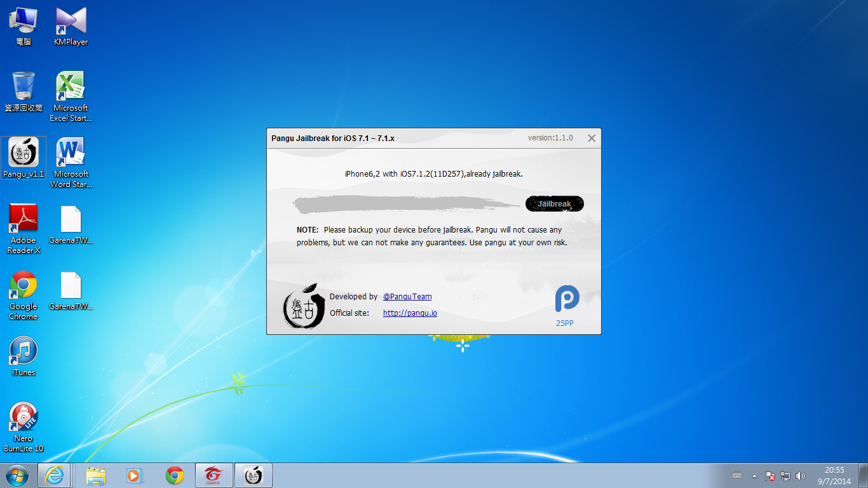This screenshot has height=488, width=868.
Task: Select the iTunes desktop shortcut
Action: click(24, 356)
